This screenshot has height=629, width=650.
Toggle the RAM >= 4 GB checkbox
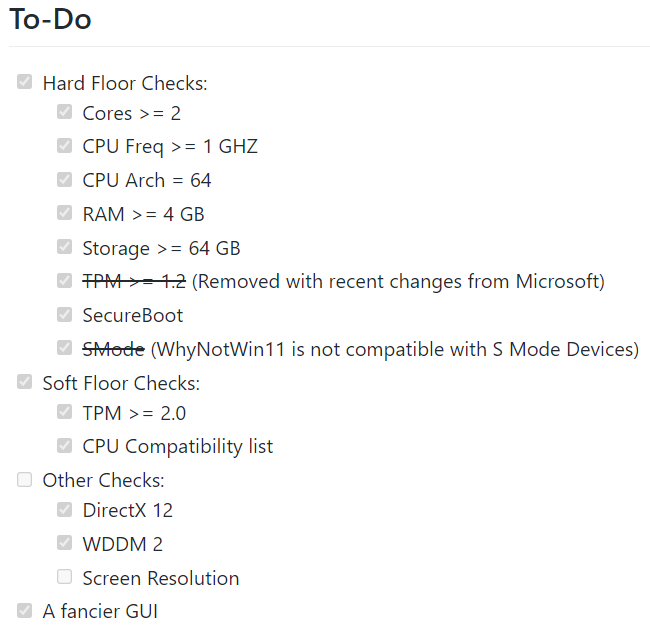click(65, 213)
